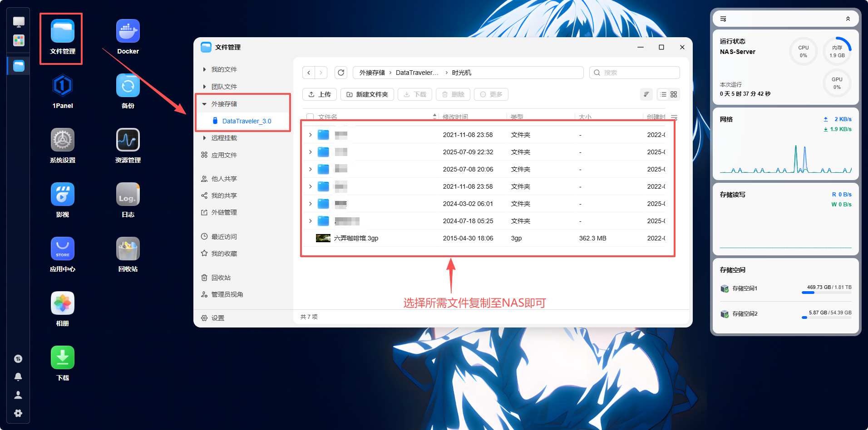This screenshot has height=430, width=868.
Task: Expand the 我的文件 tree node
Action: click(x=205, y=69)
